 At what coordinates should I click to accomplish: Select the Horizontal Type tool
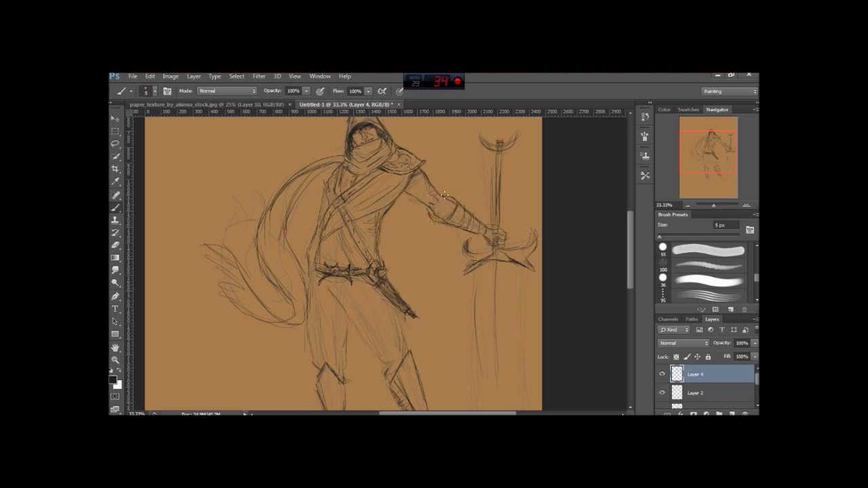point(115,309)
